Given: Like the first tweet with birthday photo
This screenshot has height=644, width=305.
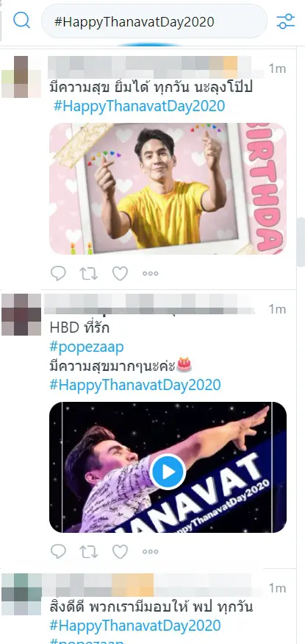Looking at the screenshot, I should click(x=120, y=274).
